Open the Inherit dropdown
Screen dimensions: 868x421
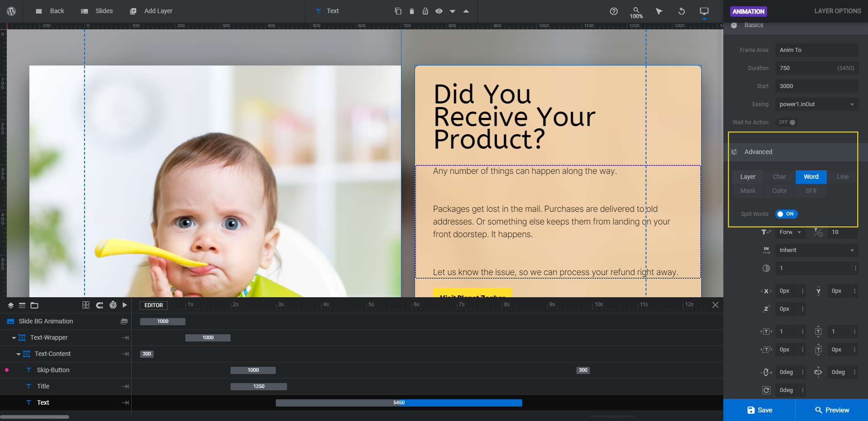[x=817, y=250]
